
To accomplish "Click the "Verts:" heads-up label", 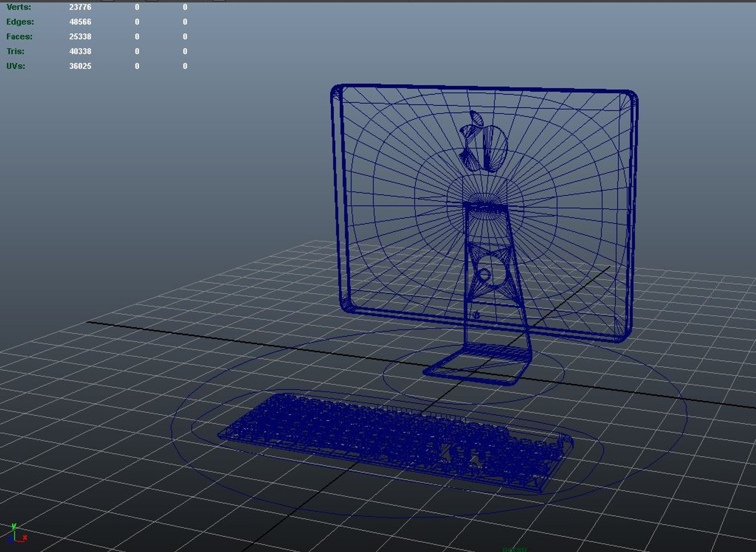I will pos(18,7).
